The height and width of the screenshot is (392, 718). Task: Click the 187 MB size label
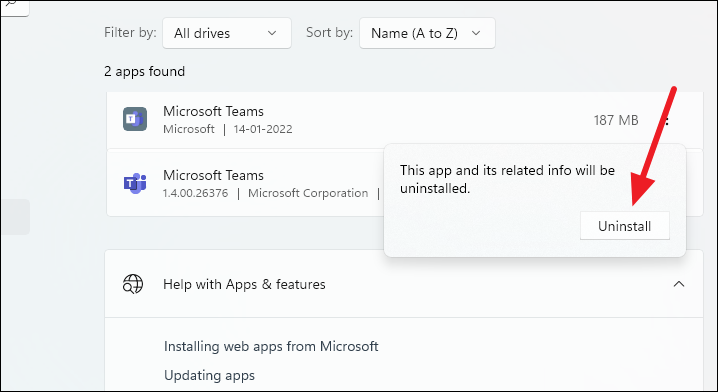(x=616, y=120)
